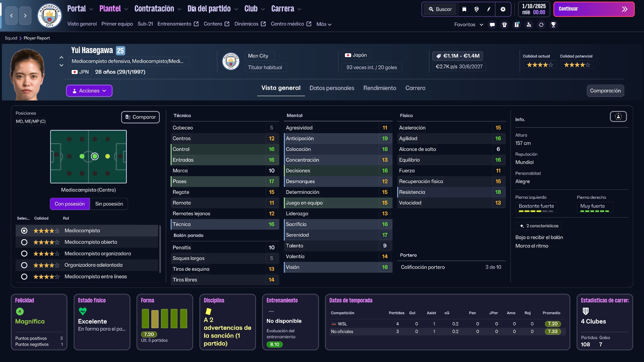644x362 pixels.
Task: Open the Datos personales tab
Action: click(332, 88)
